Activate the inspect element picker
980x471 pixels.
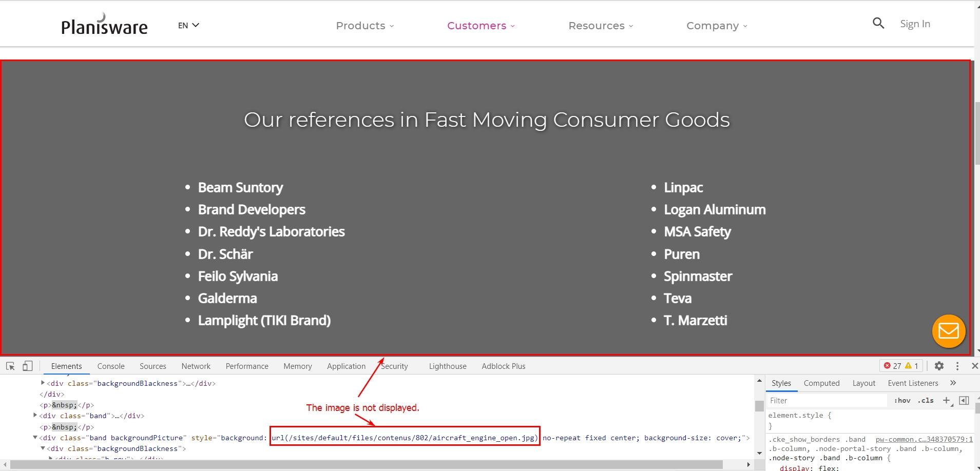[10, 366]
